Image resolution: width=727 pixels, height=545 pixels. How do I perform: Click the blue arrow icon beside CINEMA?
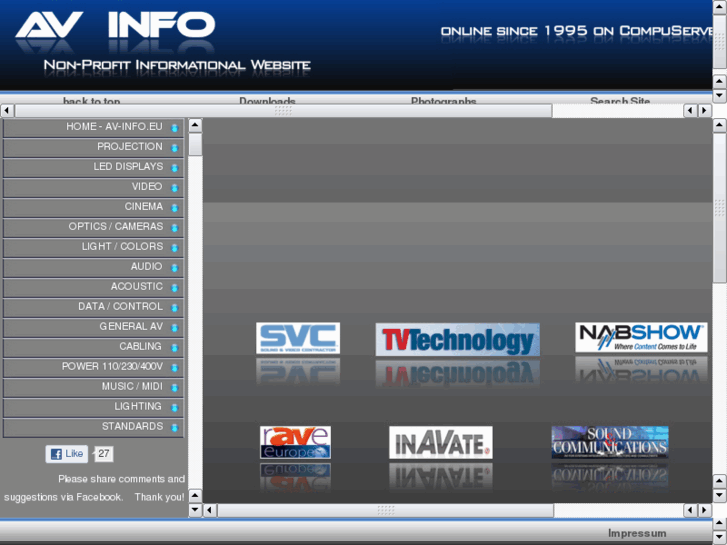coord(175,208)
